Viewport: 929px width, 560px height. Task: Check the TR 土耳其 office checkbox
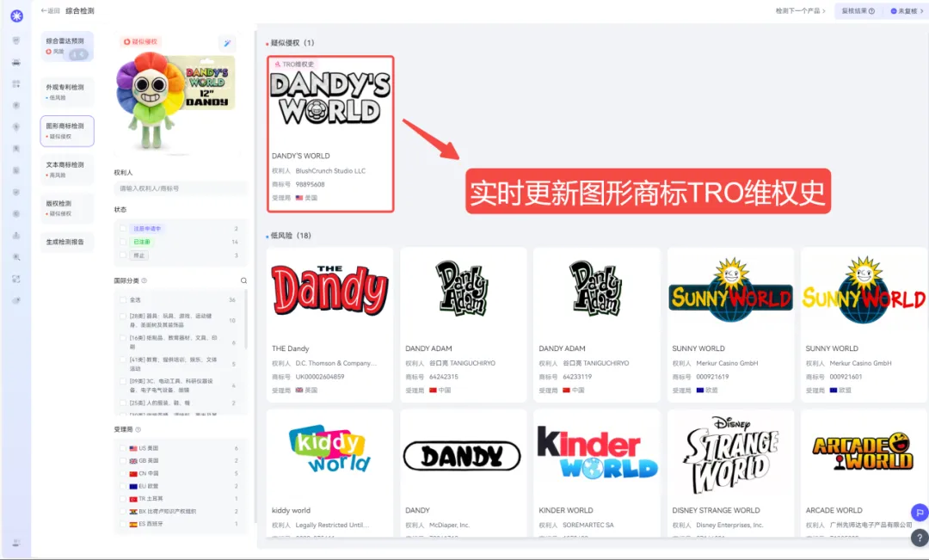pos(123,499)
